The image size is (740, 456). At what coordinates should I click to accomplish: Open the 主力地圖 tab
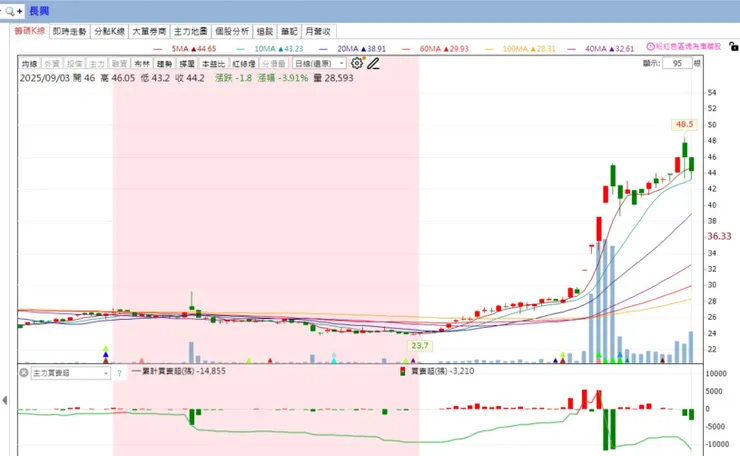[191, 31]
